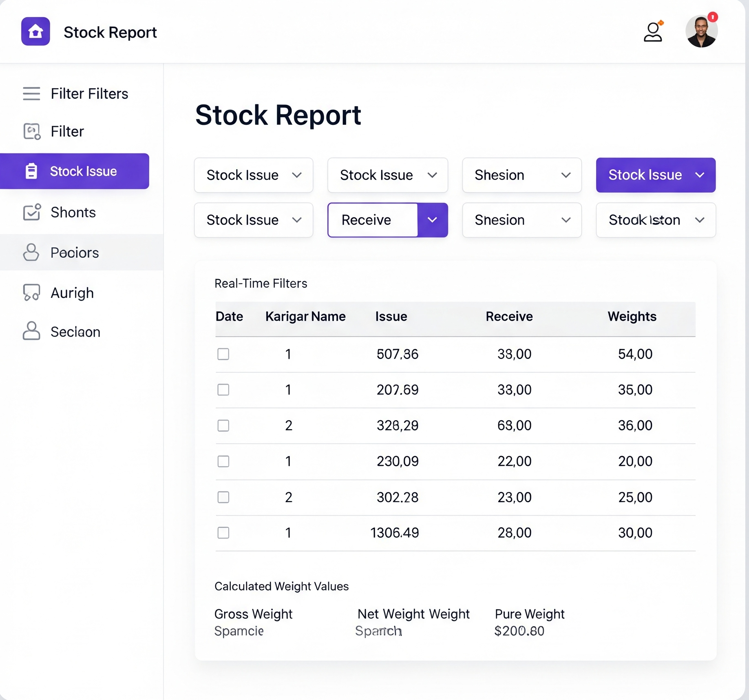Open the Stook Iston dropdown

coord(656,220)
